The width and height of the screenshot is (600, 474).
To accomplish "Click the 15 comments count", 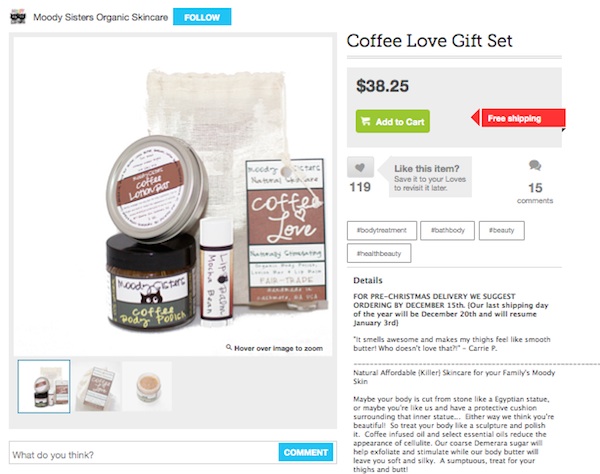I will [535, 193].
